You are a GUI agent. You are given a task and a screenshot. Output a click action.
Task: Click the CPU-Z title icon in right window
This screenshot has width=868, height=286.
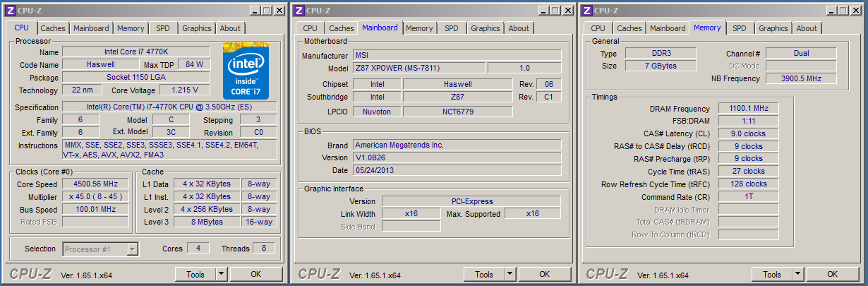pos(586,10)
